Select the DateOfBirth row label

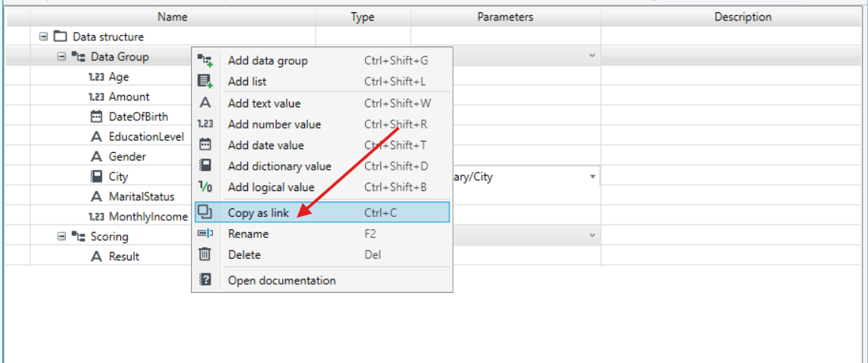point(138,116)
